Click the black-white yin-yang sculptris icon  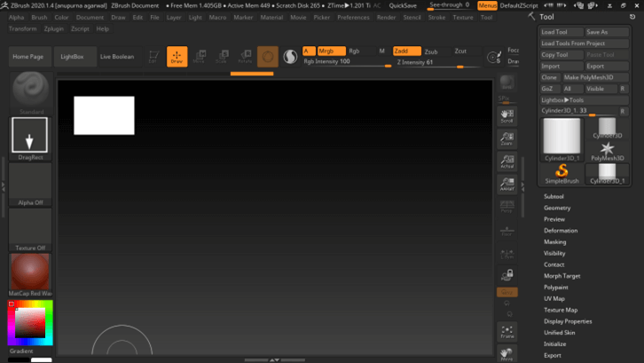click(x=290, y=56)
